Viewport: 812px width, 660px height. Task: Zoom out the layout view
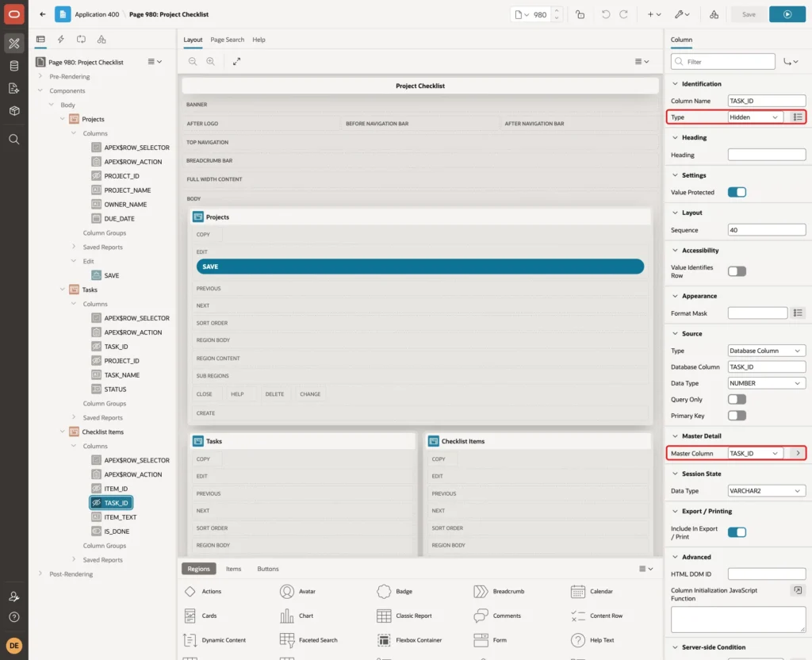pyautogui.click(x=193, y=61)
